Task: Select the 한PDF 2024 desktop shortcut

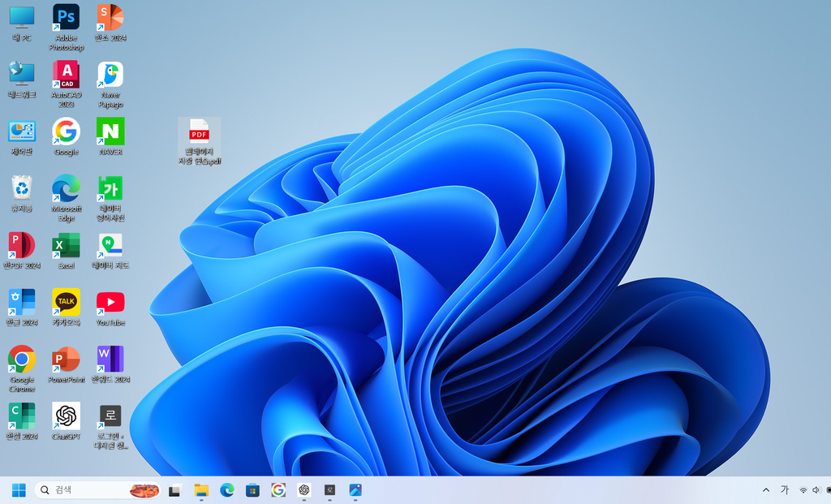Action: pos(22,251)
